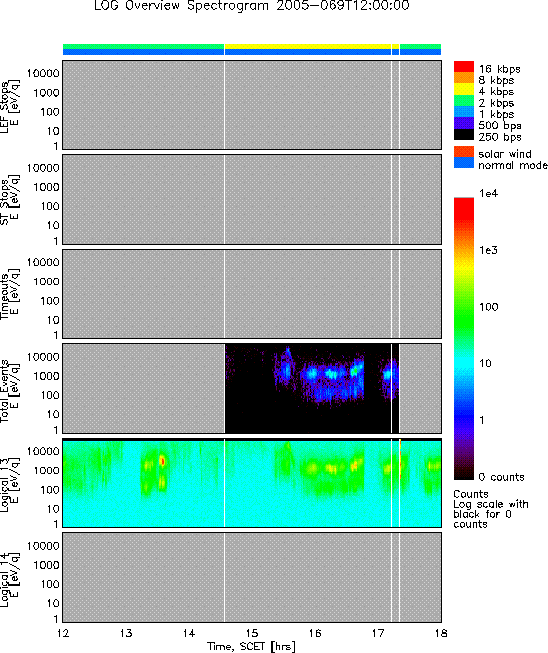Click the Logical 13 y-axis label
The image size is (548, 653).
tap(9, 484)
